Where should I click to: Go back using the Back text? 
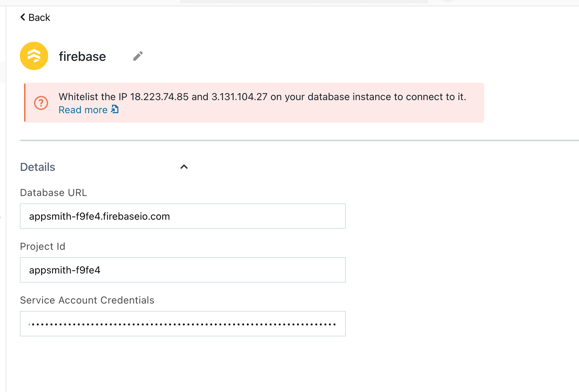pos(39,18)
